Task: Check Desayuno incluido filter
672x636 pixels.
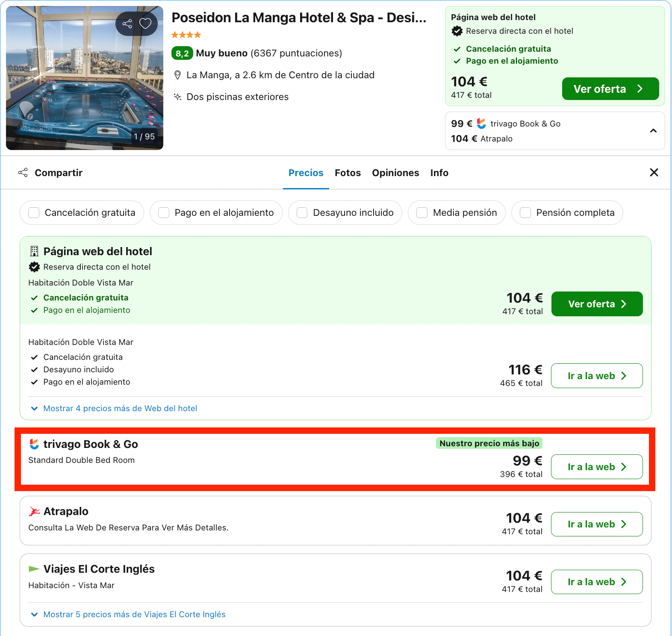Action: click(302, 213)
